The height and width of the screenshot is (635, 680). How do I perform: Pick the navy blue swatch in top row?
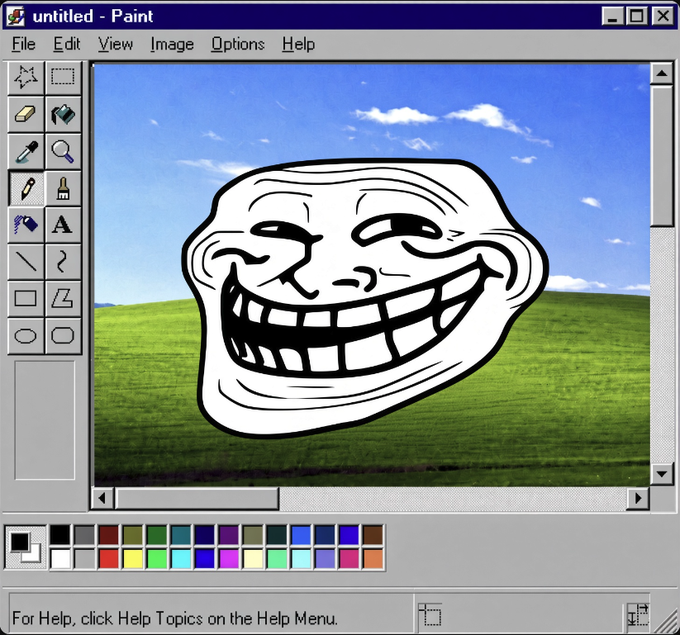pyautogui.click(x=205, y=535)
